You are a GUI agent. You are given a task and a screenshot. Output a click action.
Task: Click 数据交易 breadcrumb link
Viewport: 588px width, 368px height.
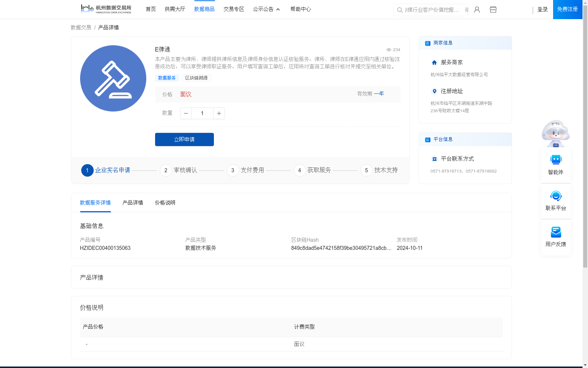coord(81,28)
